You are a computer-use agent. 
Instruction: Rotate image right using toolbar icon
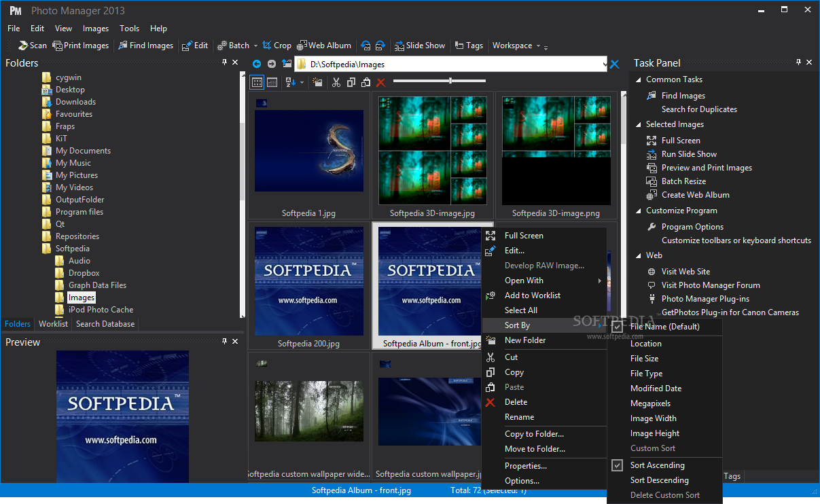click(x=380, y=46)
